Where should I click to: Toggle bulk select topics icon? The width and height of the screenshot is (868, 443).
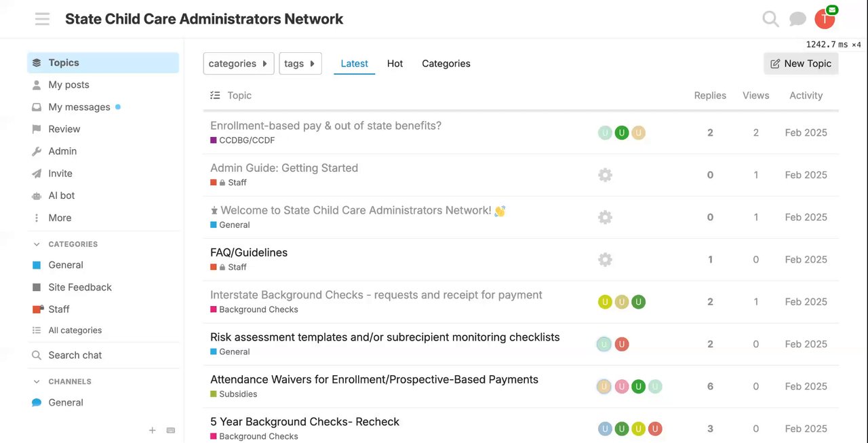point(215,96)
